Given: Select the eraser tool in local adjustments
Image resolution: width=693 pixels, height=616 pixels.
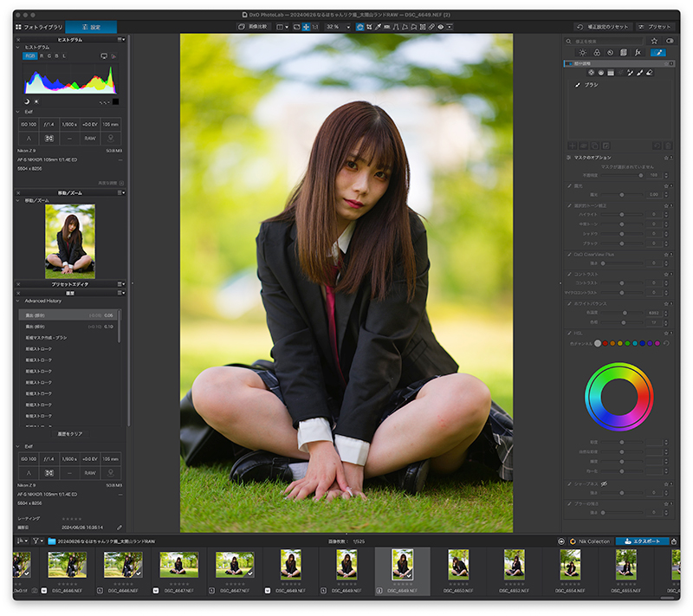Looking at the screenshot, I should point(650,73).
